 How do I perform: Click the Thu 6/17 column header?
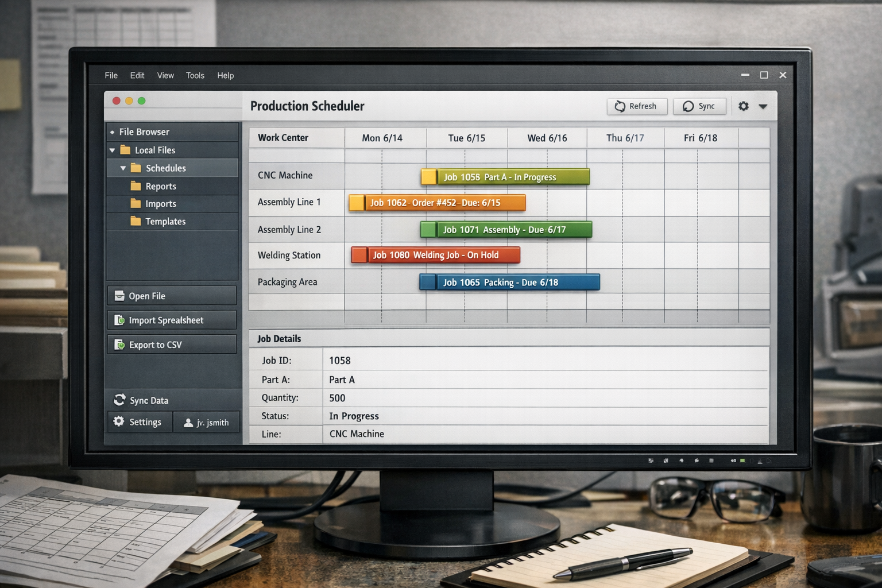pyautogui.click(x=625, y=138)
